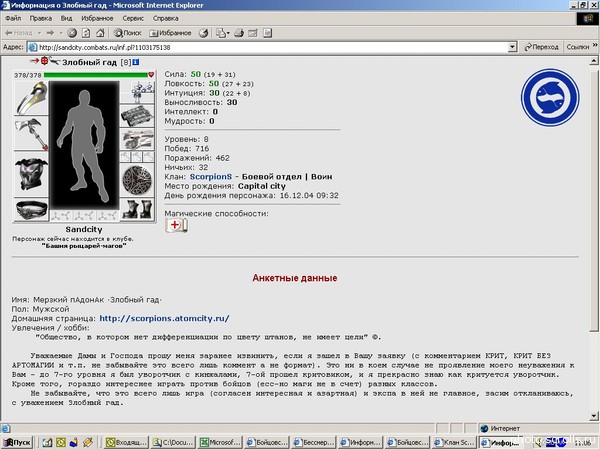Click the pencil quick launch icon
Screen dimensions: 600x450
[x=88, y=443]
